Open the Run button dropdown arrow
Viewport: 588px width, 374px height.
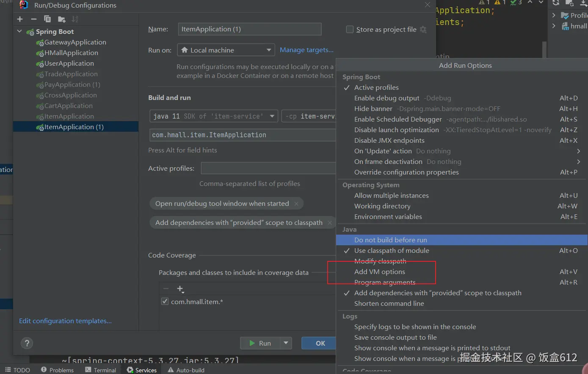287,343
